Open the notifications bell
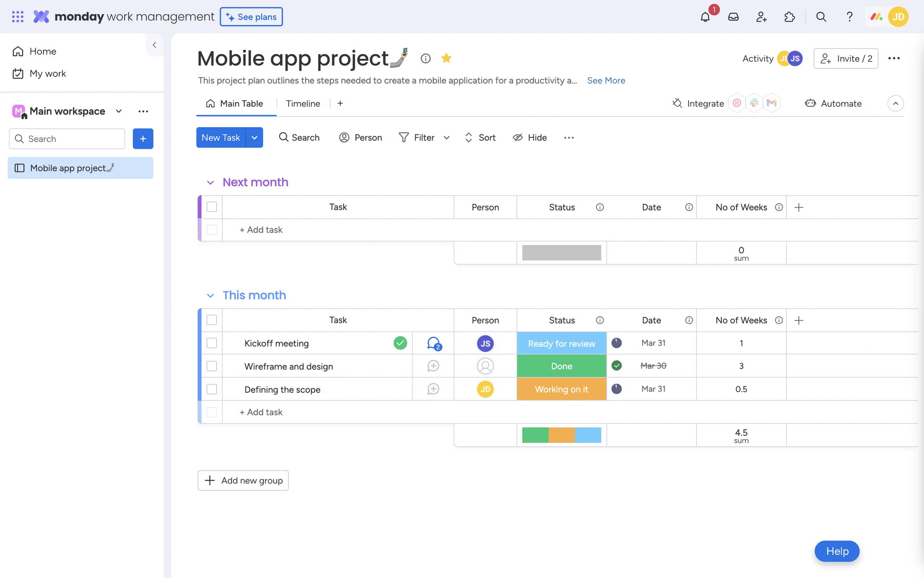This screenshot has height=578, width=924. [x=705, y=17]
